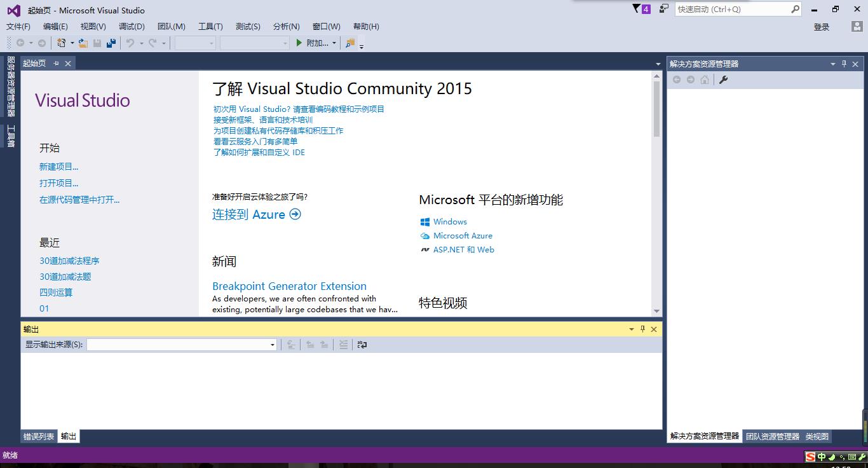Expand the Redo history dropdown arrow
This screenshot has height=468, width=868.
163,43
